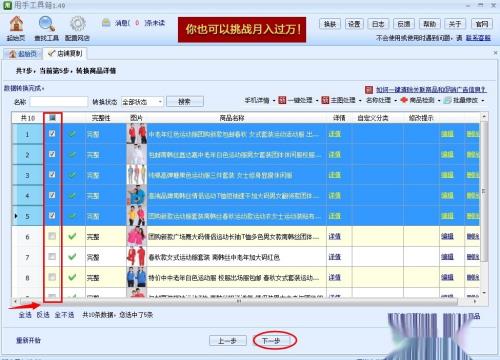Screen dimensions: 500x360
Task: Expand the 一键处理 dropdown menu
Action: pyautogui.click(x=317, y=100)
